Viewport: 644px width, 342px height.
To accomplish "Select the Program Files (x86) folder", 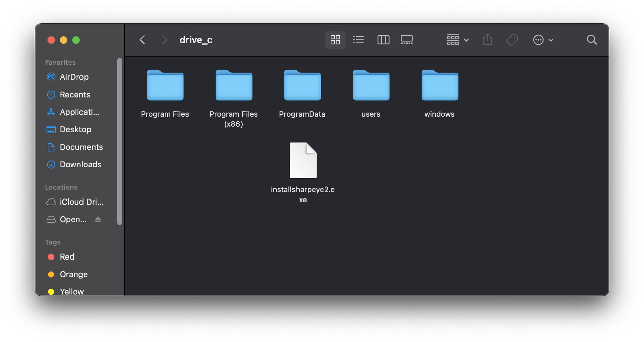I will pyautogui.click(x=234, y=86).
